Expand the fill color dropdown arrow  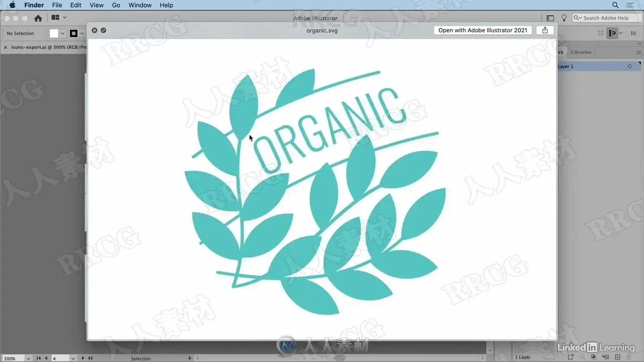pyautogui.click(x=62, y=34)
